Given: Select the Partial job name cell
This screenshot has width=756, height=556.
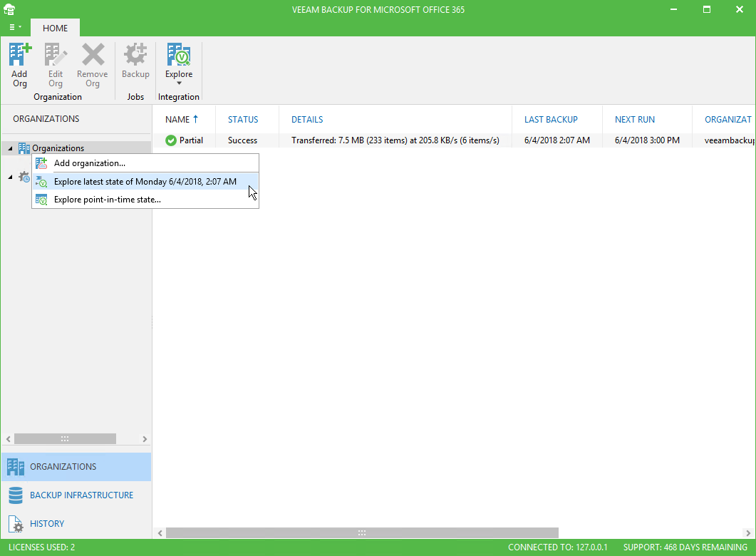Looking at the screenshot, I should 191,140.
